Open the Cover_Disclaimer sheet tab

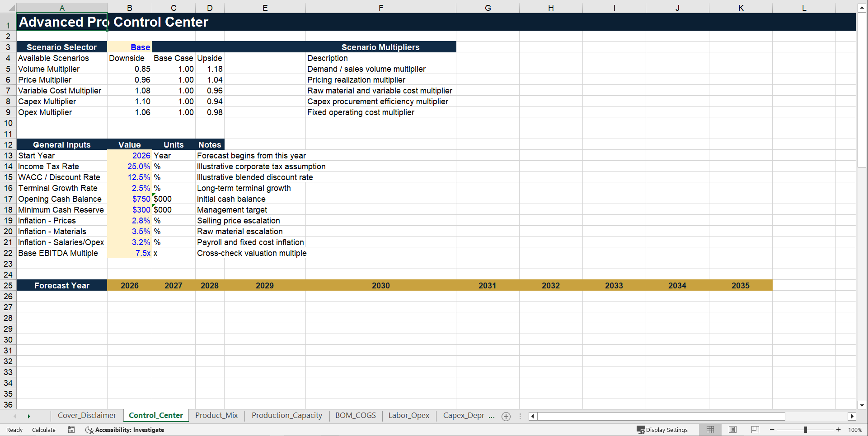tap(87, 416)
